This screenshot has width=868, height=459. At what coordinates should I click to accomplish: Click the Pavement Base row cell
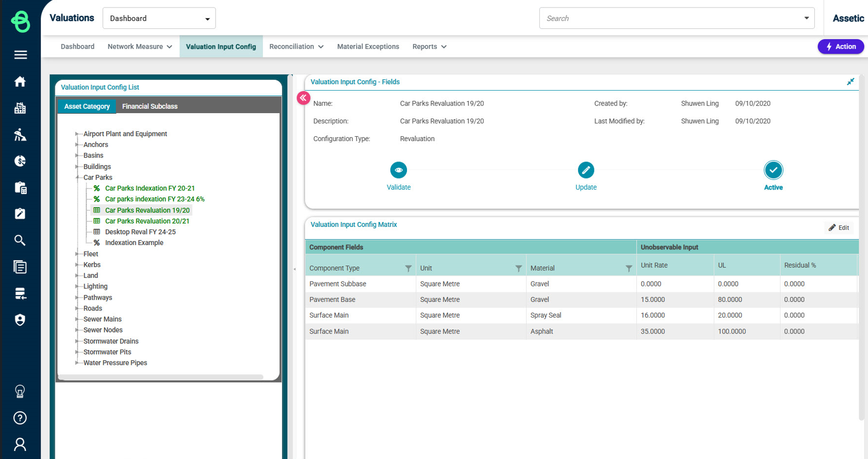pyautogui.click(x=361, y=300)
